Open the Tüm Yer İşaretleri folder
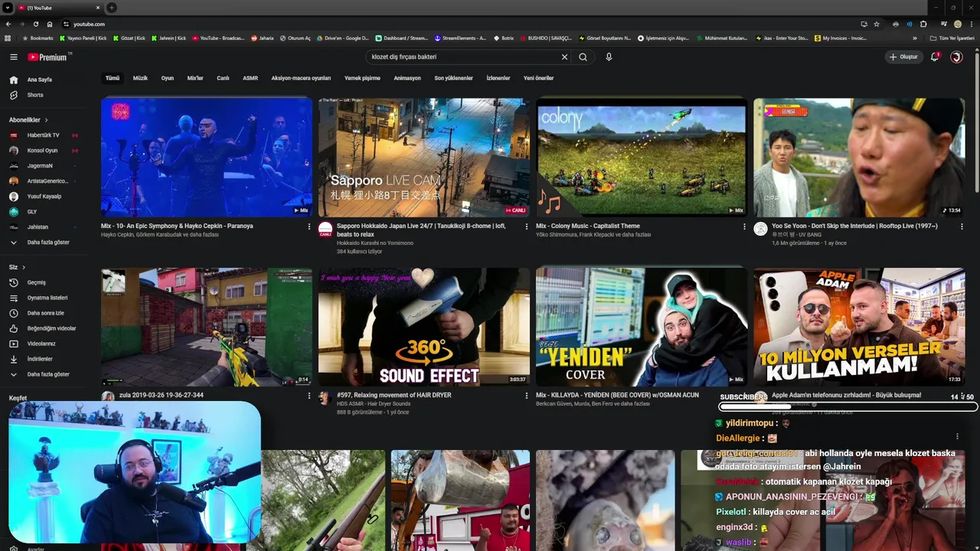This screenshot has height=551, width=980. (x=952, y=37)
